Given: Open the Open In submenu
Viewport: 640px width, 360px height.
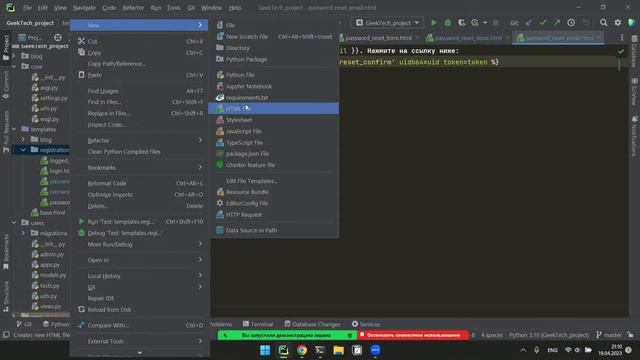Looking at the screenshot, I should point(140,260).
